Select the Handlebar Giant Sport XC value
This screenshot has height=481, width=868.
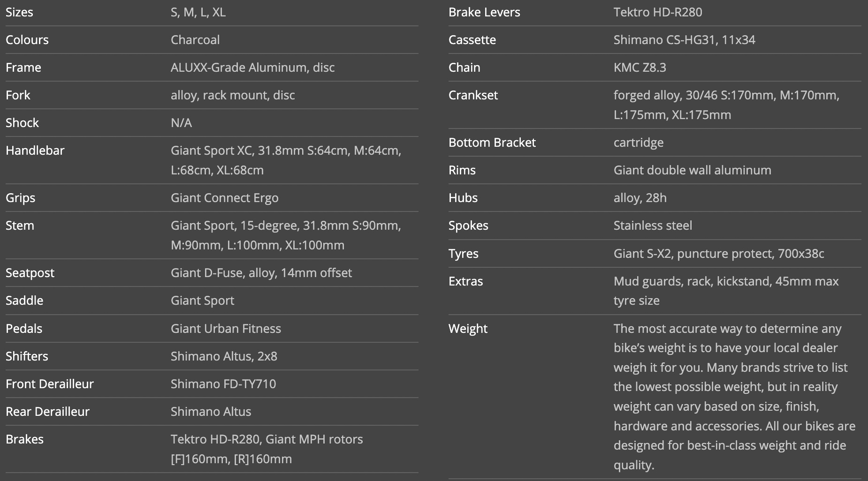point(286,160)
